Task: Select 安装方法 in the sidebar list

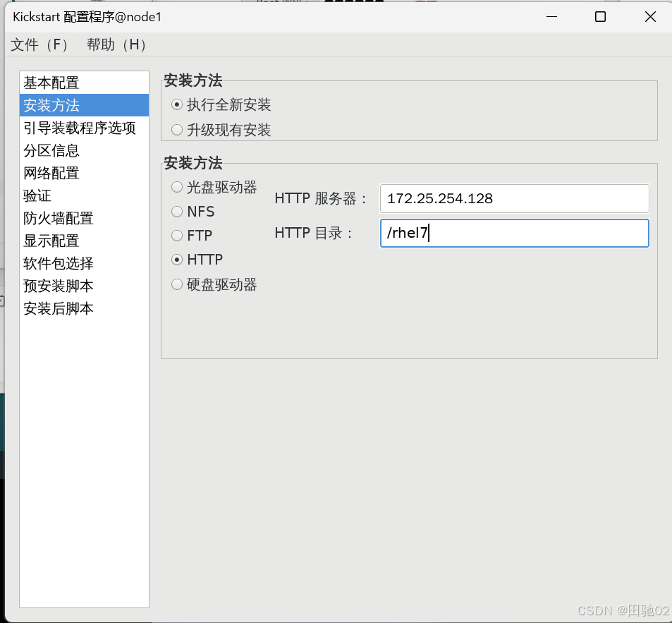Action: click(84, 105)
